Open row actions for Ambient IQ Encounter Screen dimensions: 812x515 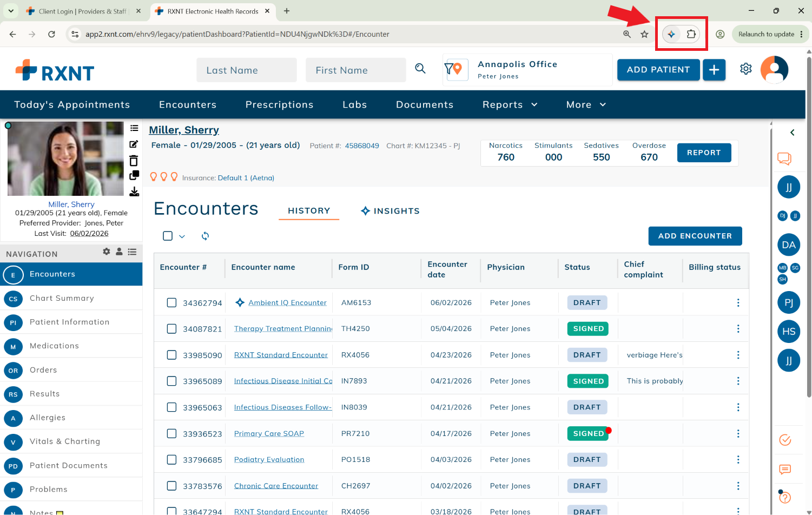click(738, 302)
